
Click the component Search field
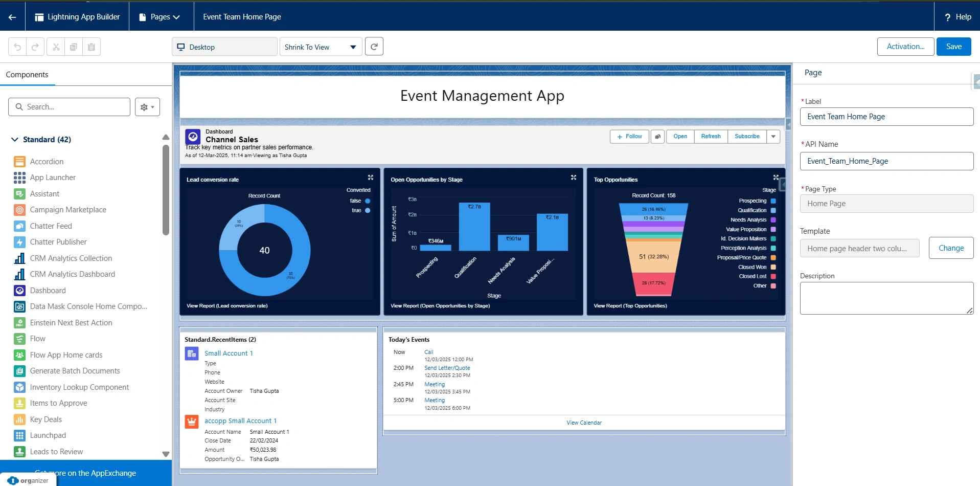click(70, 107)
